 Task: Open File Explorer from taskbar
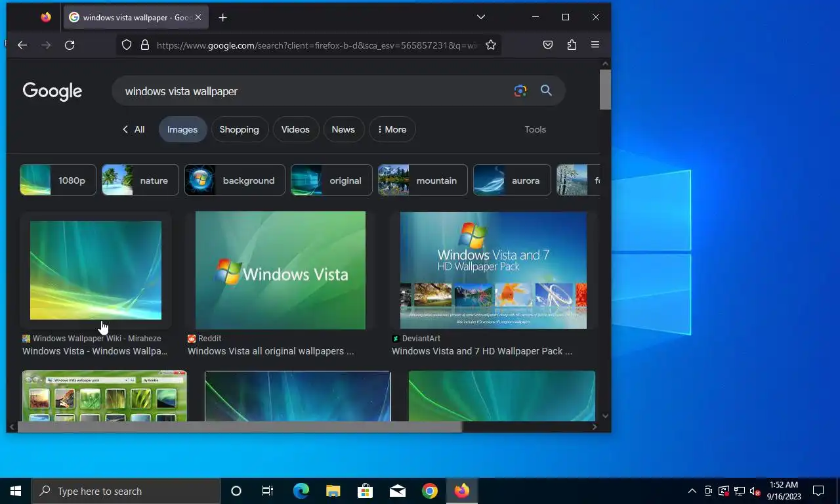click(333, 491)
